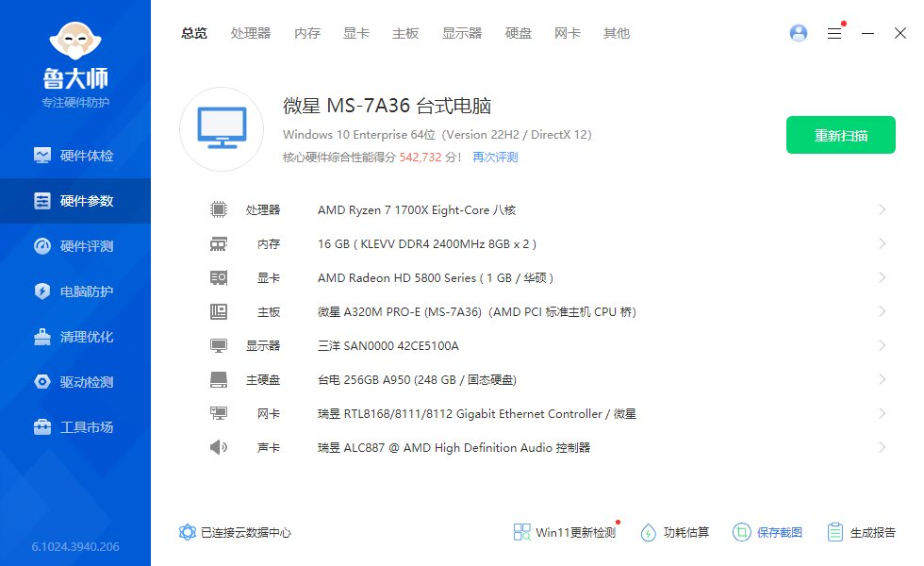Click 台电 256GB A950 disk text
The image size is (924, 566).
coord(417,380)
